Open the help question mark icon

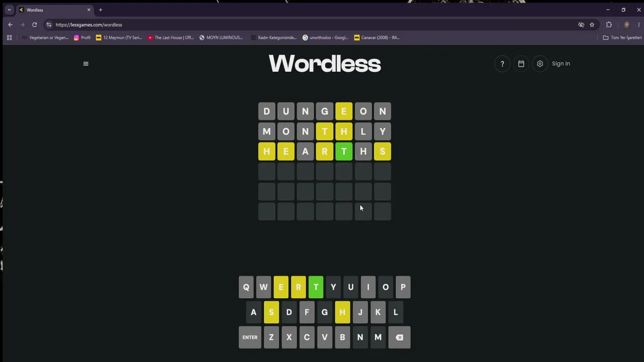(x=502, y=64)
